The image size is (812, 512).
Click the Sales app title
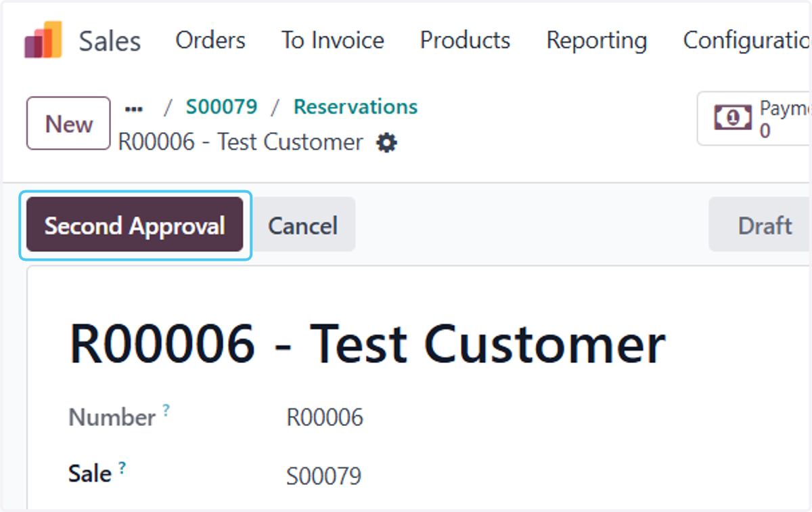110,41
